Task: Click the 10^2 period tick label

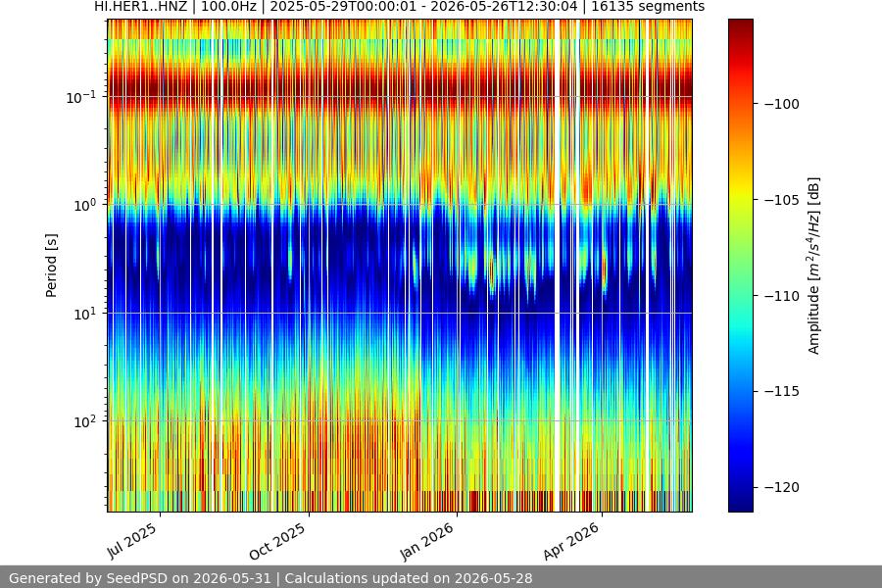Action: [x=84, y=421]
